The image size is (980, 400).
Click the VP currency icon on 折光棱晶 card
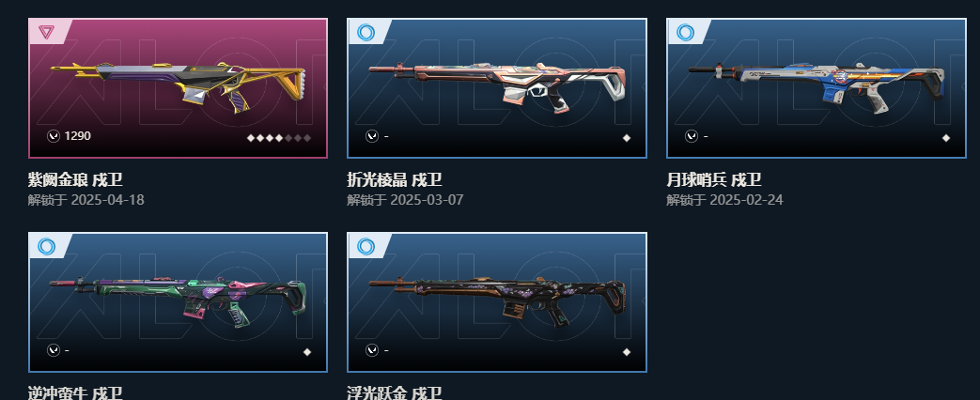click(x=372, y=135)
